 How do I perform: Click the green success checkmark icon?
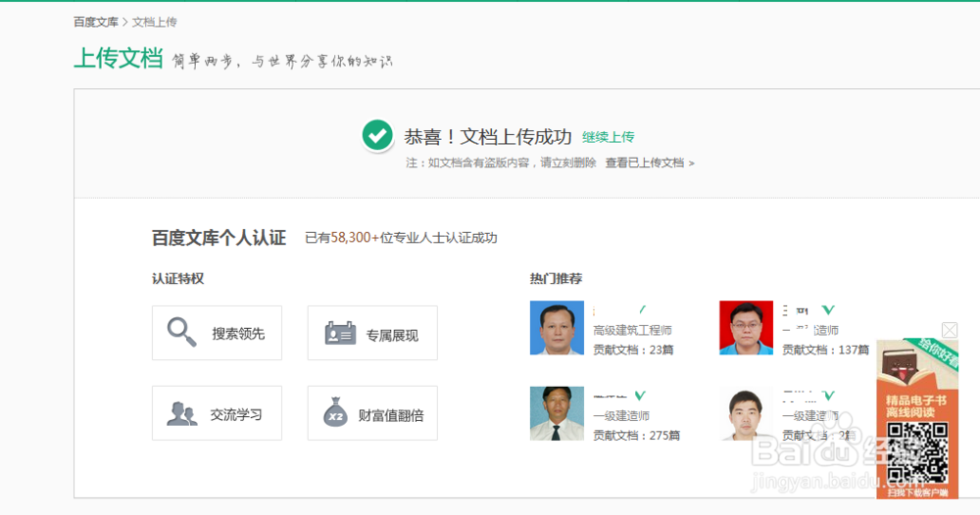(x=377, y=135)
